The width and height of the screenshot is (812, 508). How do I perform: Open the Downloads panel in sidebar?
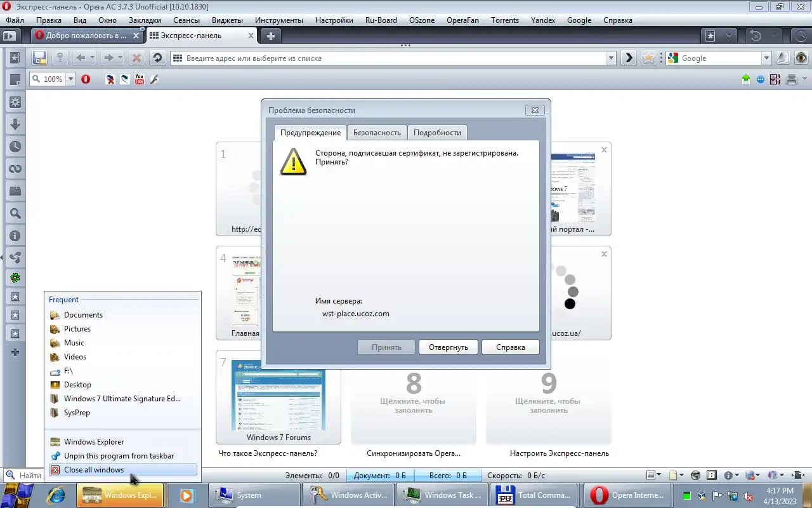pyautogui.click(x=15, y=124)
